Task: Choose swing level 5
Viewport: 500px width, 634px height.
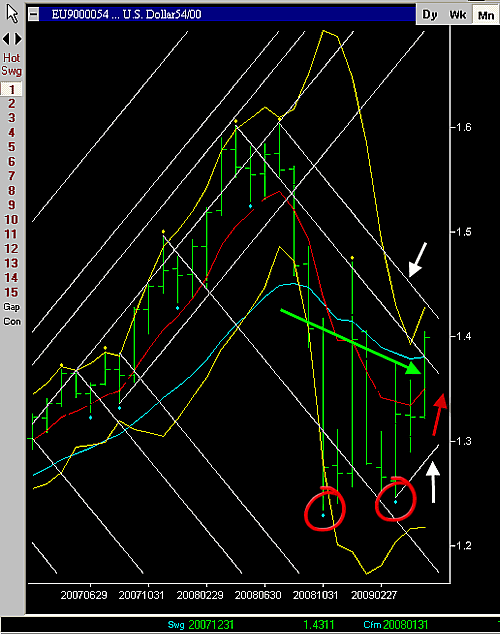Action: point(12,147)
